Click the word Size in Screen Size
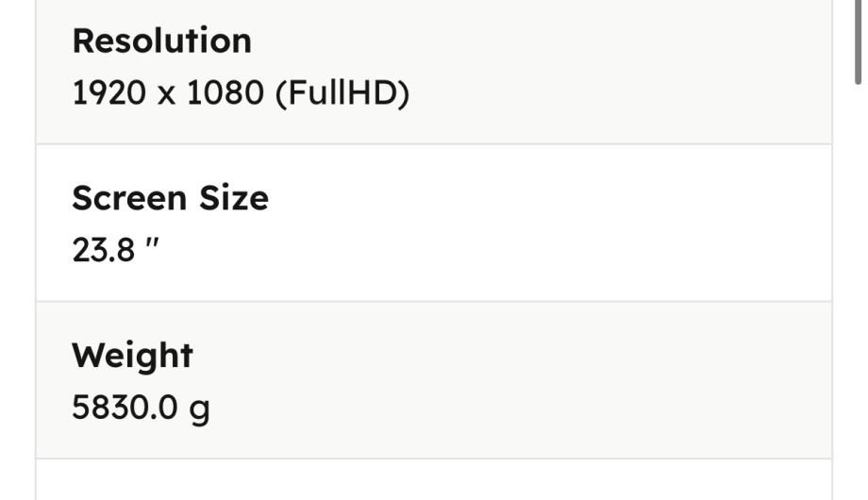 pos(233,198)
